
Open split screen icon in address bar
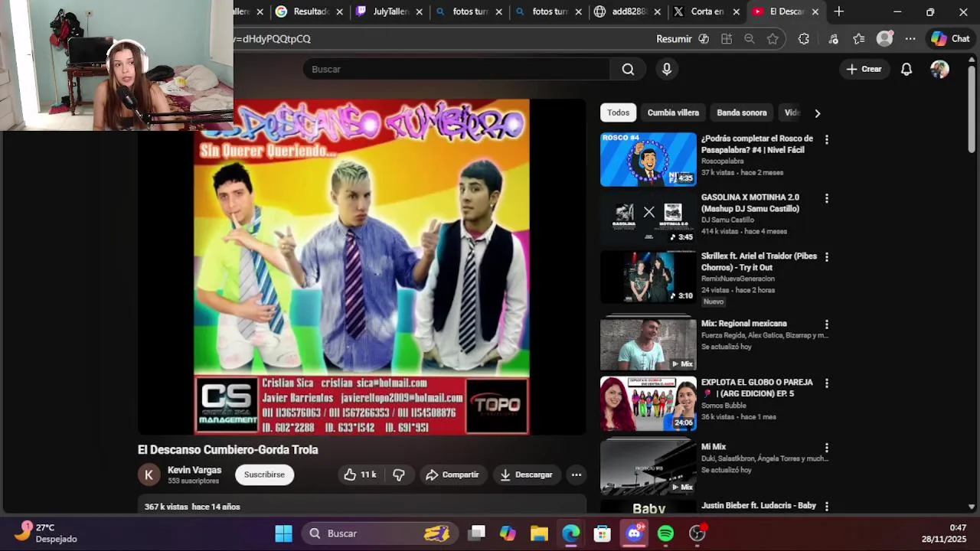tap(727, 38)
